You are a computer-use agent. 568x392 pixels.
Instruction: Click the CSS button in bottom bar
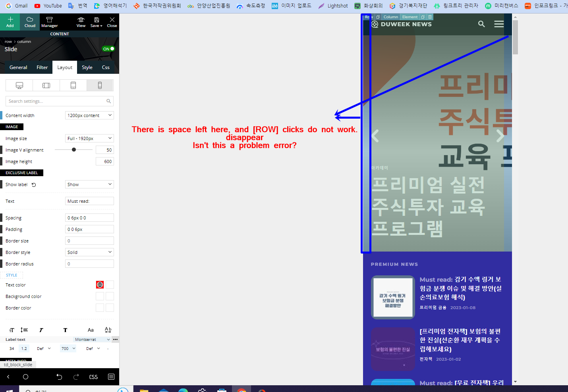click(93, 377)
